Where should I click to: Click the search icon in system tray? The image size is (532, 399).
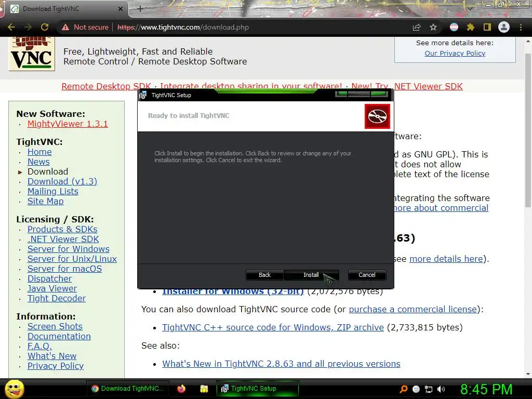[403, 389]
